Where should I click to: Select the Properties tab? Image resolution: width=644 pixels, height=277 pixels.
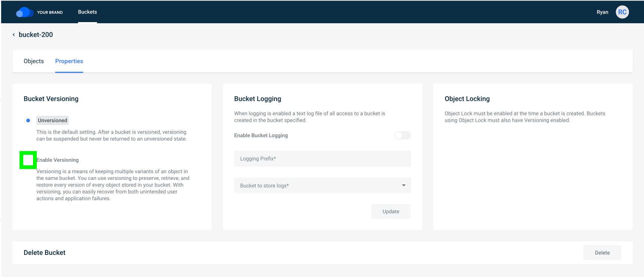click(69, 61)
